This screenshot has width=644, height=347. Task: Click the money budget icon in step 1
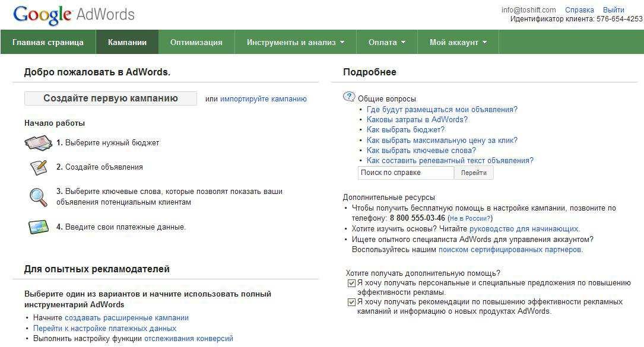(x=37, y=143)
